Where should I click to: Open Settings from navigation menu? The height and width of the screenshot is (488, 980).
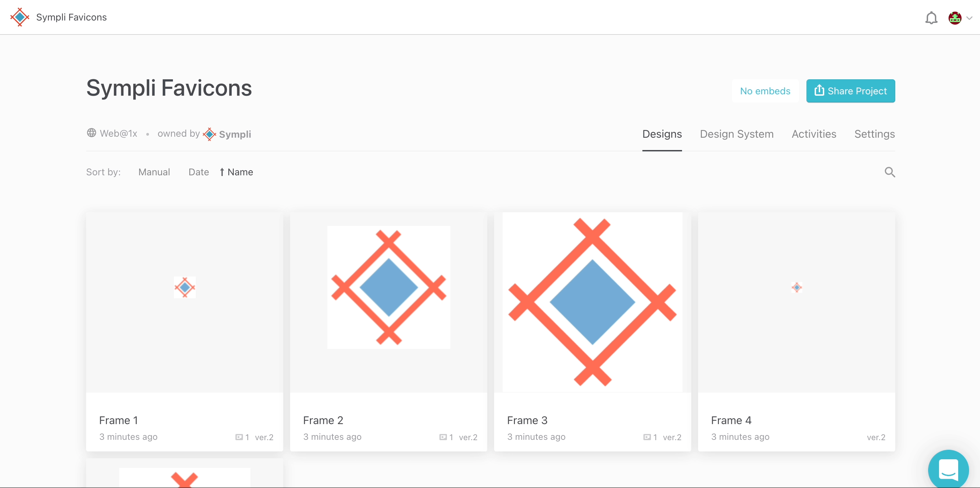[x=874, y=133]
